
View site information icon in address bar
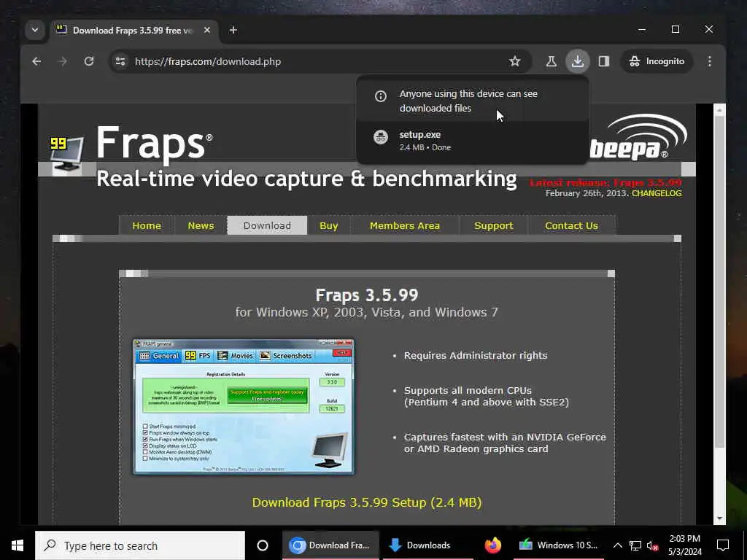(120, 61)
